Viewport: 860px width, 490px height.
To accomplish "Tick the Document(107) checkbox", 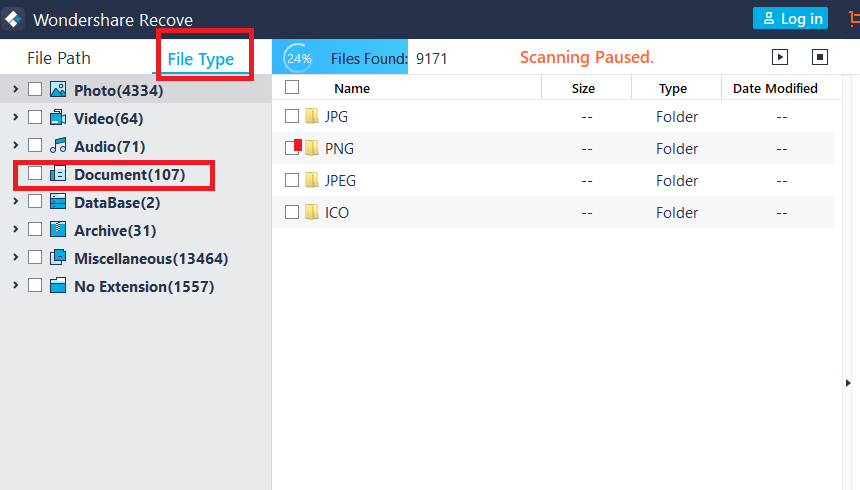I will [x=35, y=173].
